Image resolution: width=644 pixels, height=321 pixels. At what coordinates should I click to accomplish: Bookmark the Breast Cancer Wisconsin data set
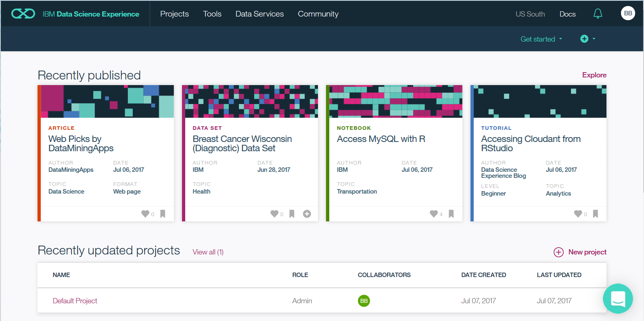coord(292,214)
